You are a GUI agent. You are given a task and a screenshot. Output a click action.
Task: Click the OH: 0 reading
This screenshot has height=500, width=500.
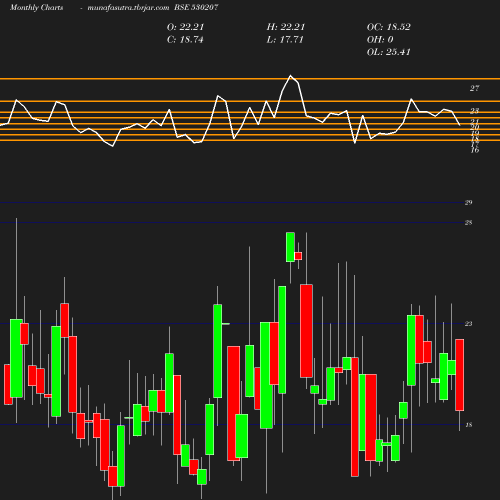[x=380, y=40]
